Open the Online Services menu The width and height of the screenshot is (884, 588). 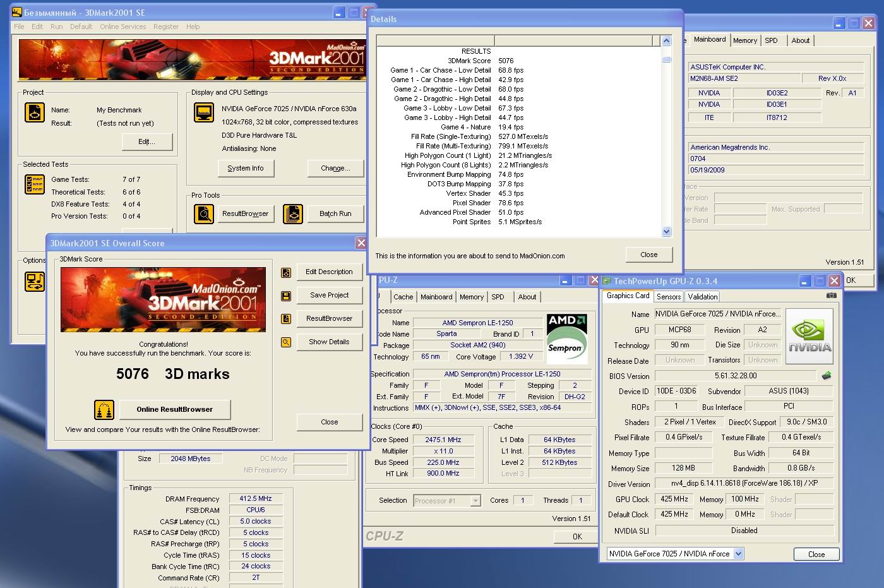(122, 27)
